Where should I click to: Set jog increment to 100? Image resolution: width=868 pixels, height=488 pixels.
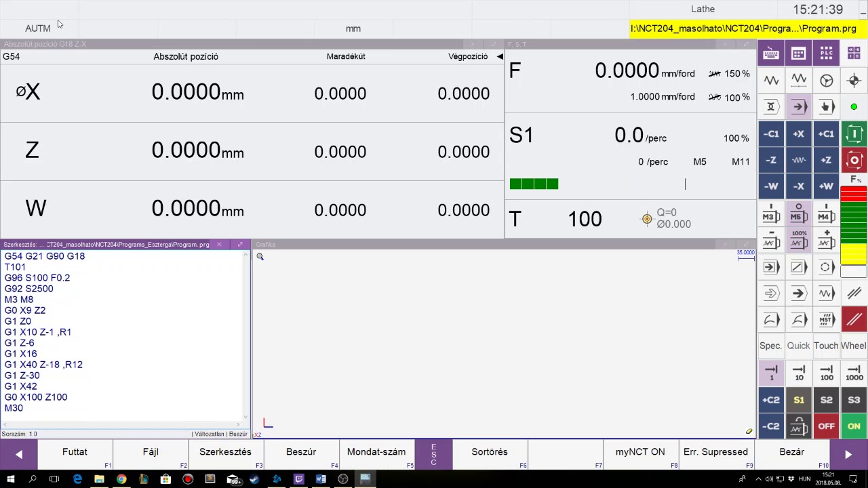[826, 373]
